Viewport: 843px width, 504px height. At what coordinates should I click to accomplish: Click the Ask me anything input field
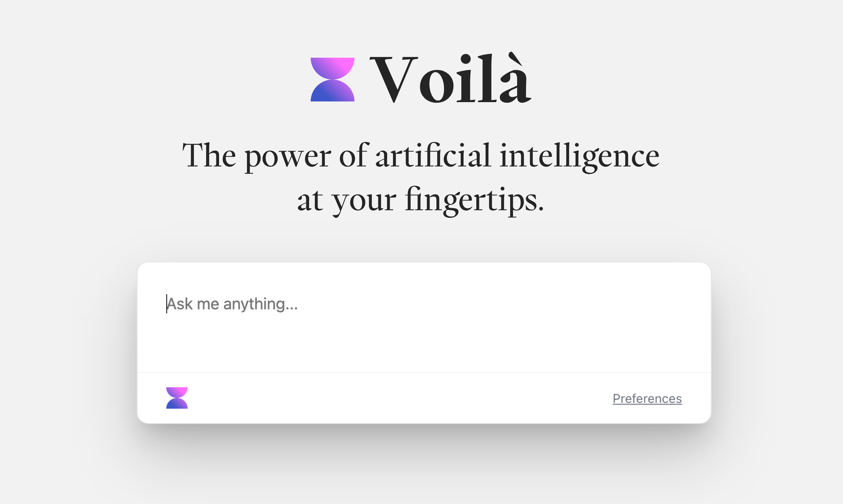(306, 304)
